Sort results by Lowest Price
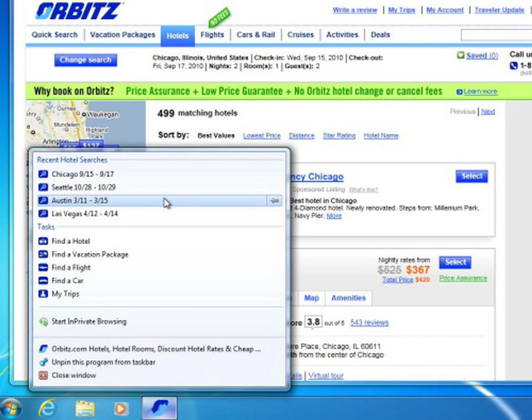This screenshot has height=420, width=532. [x=262, y=136]
